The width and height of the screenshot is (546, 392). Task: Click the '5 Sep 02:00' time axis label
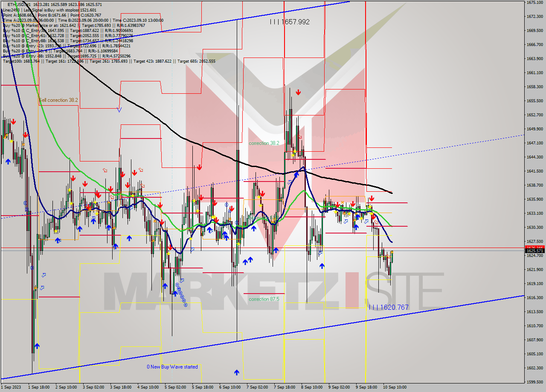pyautogui.click(x=175, y=387)
